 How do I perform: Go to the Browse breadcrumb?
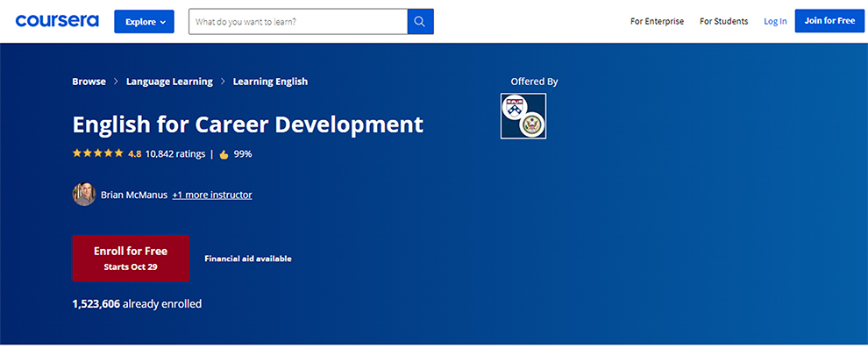click(x=89, y=82)
